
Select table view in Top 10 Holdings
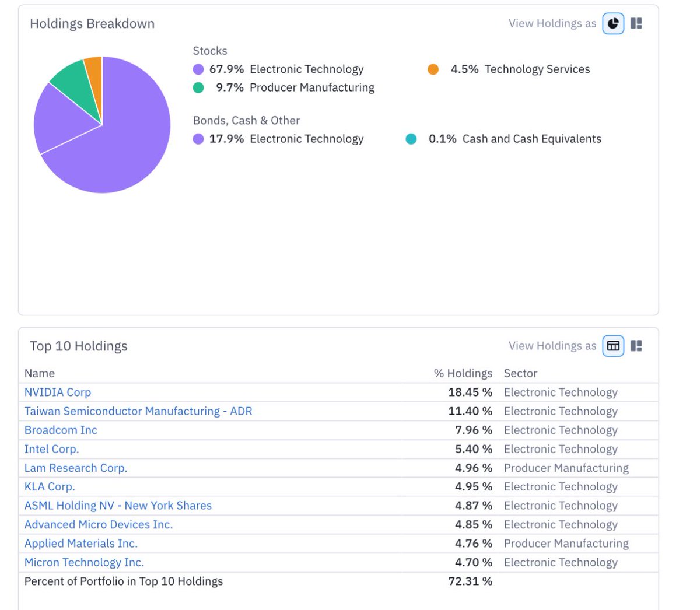click(x=613, y=346)
